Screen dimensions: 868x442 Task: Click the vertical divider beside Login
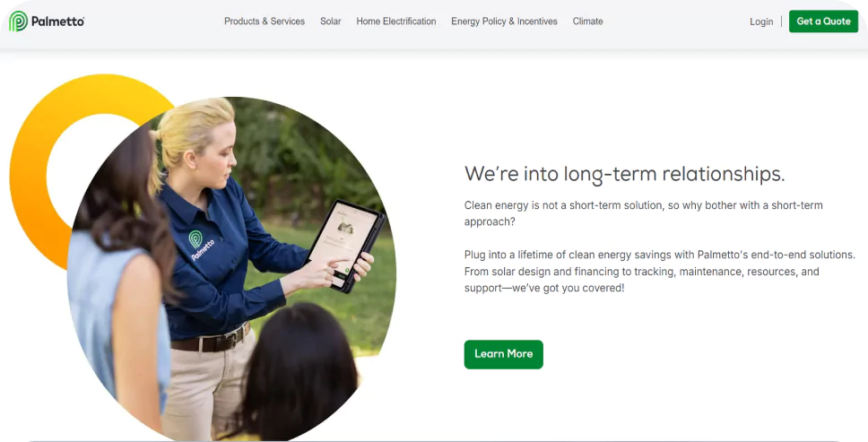pos(781,22)
